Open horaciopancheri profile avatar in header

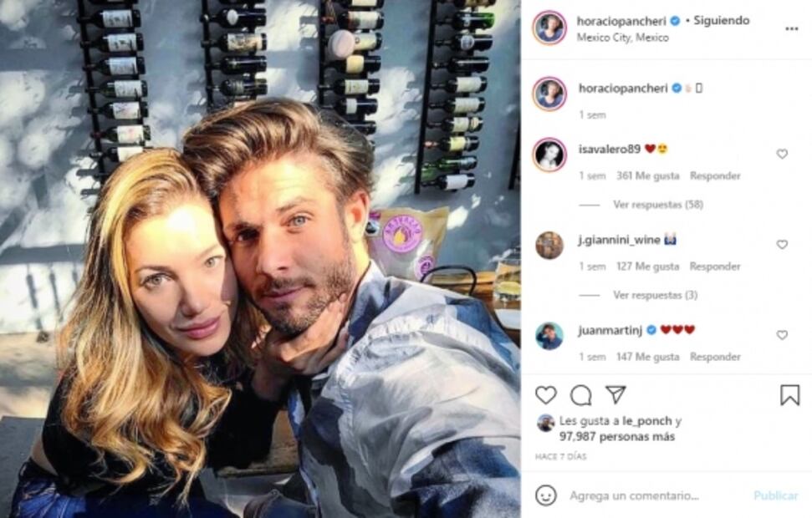[549, 28]
